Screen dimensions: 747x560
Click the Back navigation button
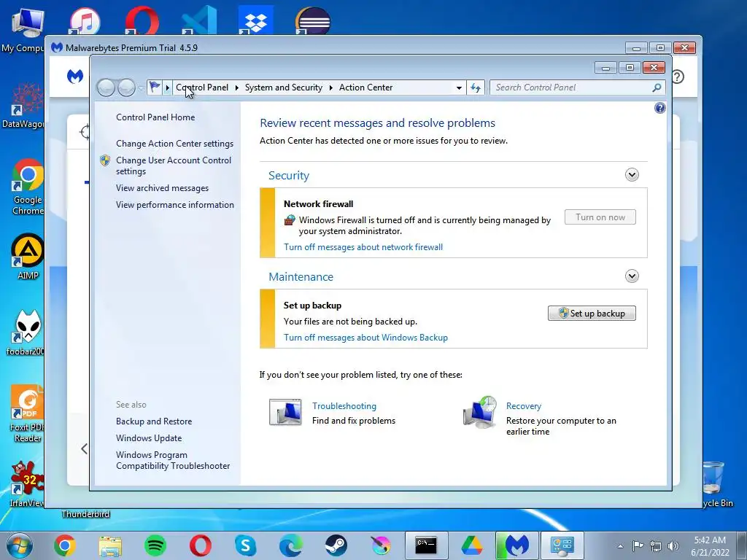tap(106, 87)
